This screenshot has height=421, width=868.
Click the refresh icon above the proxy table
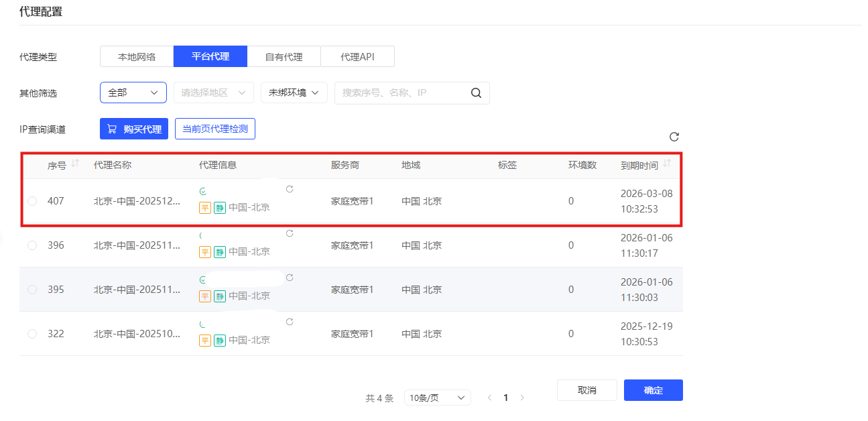click(674, 136)
